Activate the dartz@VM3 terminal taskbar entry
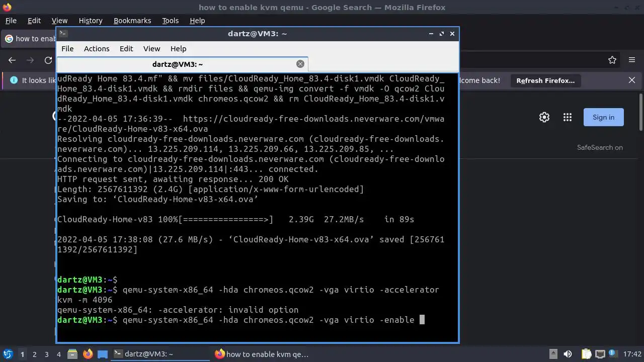This screenshot has width=644, height=362. click(160, 354)
